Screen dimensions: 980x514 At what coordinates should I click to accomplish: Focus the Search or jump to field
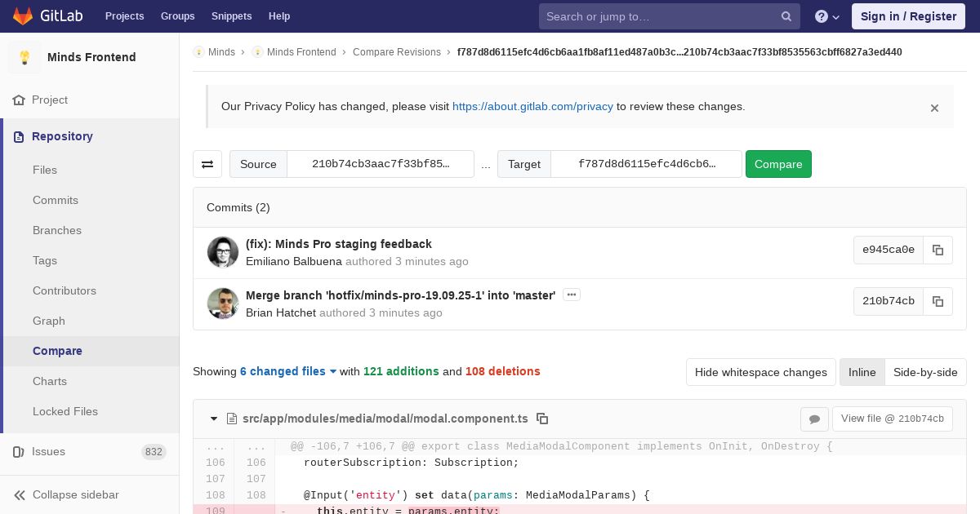tap(670, 16)
